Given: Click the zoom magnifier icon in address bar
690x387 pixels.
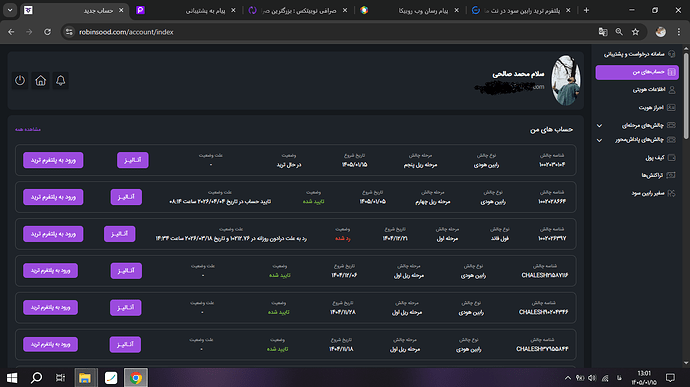Looking at the screenshot, I should pos(619,32).
